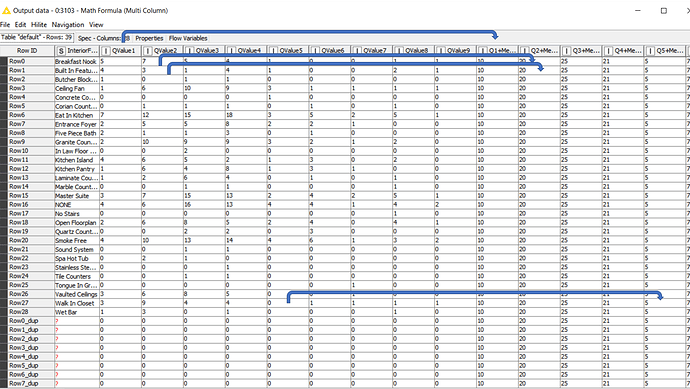Screen dimensions: 690x389
Task: Click the Row ID column header
Action: pos(27,51)
